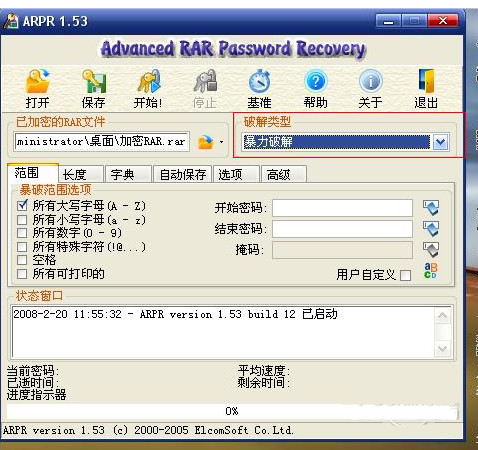478x450 pixels.
Task: Click the ARPR title bar app icon
Action: pos(11,21)
